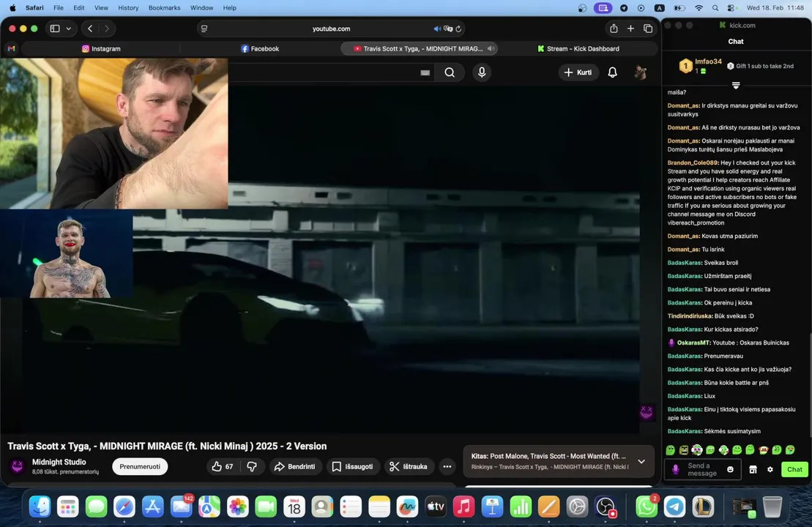Open WhatsApp from the Dock

pos(647,507)
